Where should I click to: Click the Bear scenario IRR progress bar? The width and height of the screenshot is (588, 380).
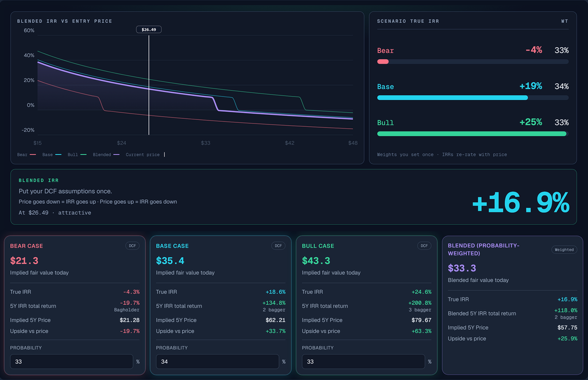point(473,61)
